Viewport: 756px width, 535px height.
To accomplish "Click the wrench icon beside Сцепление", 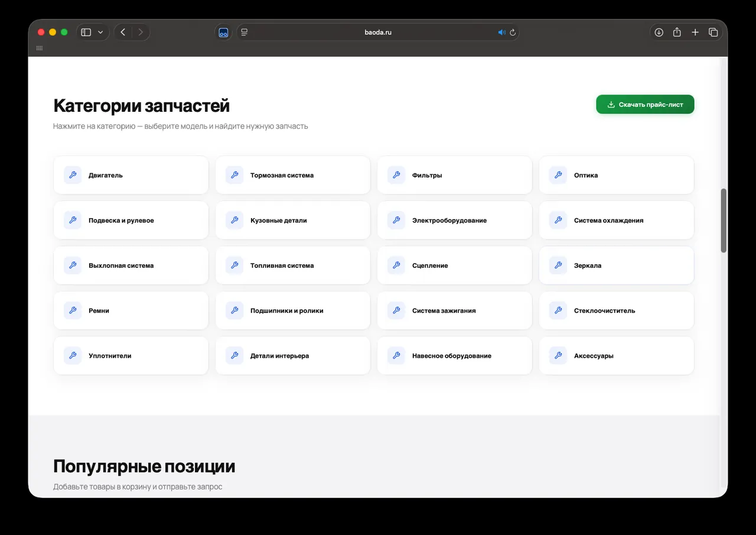I will [x=396, y=265].
